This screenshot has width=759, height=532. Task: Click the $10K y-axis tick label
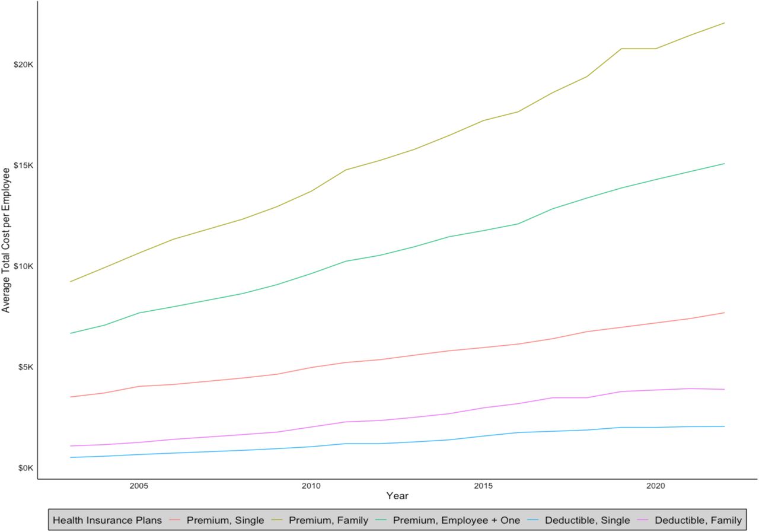click(x=24, y=266)
